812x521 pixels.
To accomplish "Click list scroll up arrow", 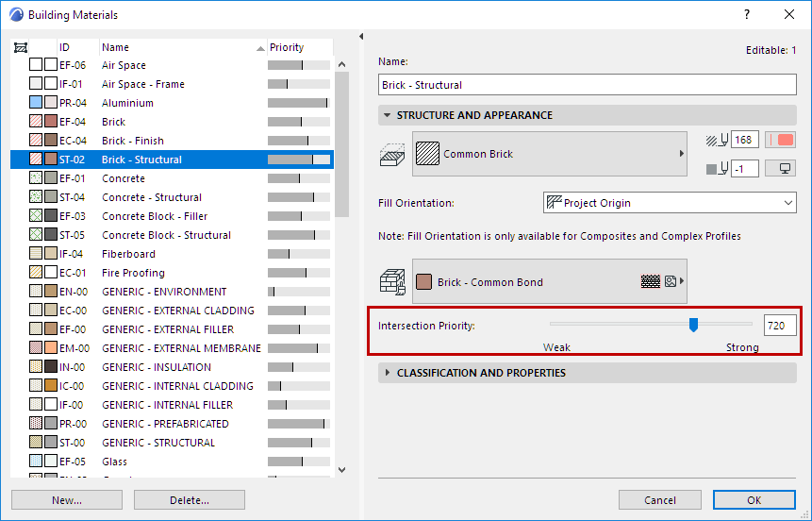I will click(x=341, y=65).
